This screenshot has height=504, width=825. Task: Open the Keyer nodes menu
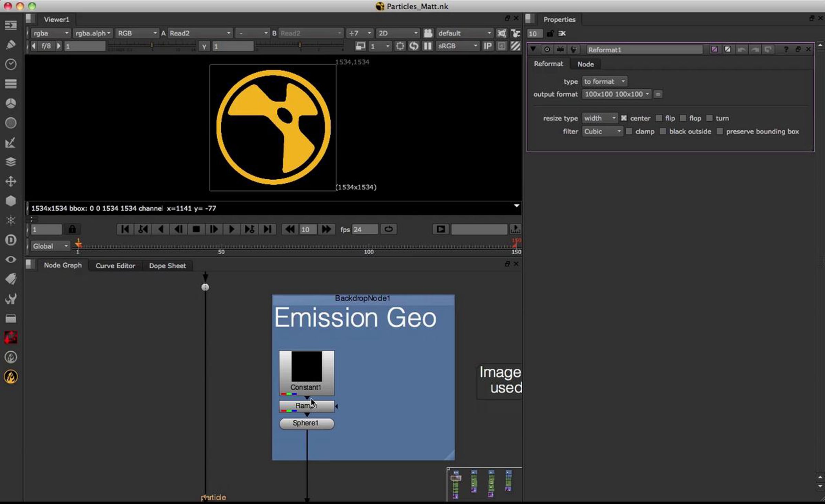[x=11, y=143]
